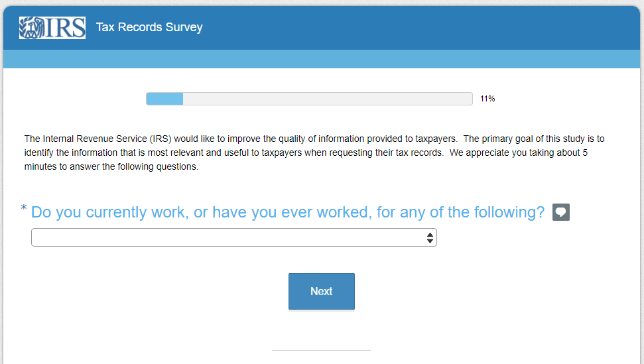
Task: Click the thin divider line below Next
Action: click(x=321, y=350)
